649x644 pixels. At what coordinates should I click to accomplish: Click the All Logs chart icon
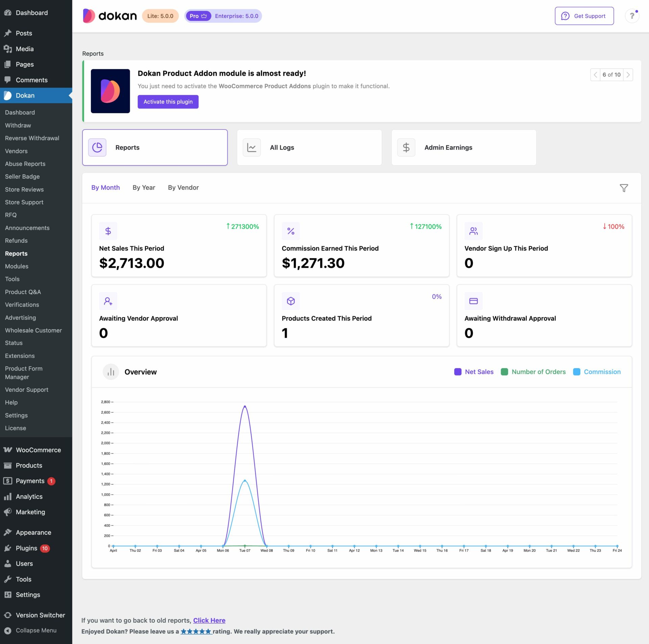(252, 147)
